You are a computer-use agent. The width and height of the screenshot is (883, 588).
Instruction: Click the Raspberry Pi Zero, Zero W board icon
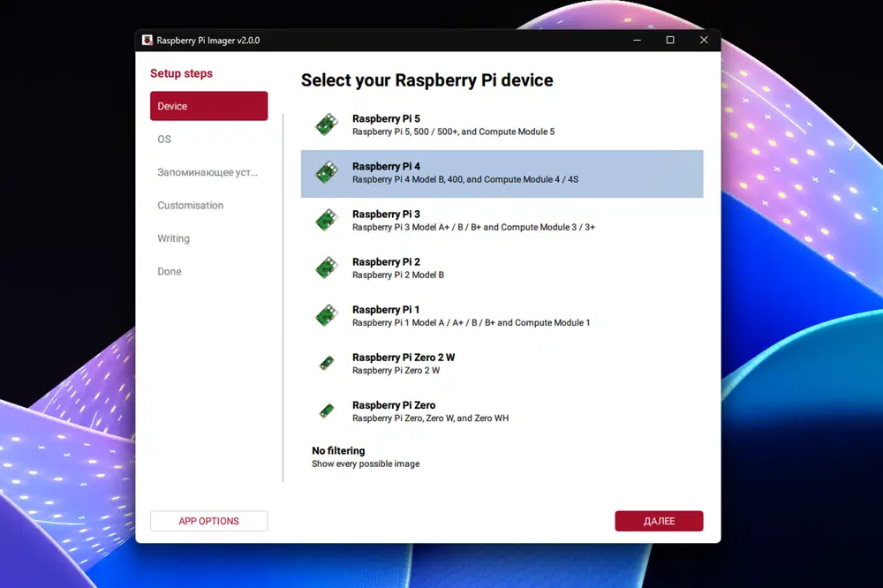(327, 411)
